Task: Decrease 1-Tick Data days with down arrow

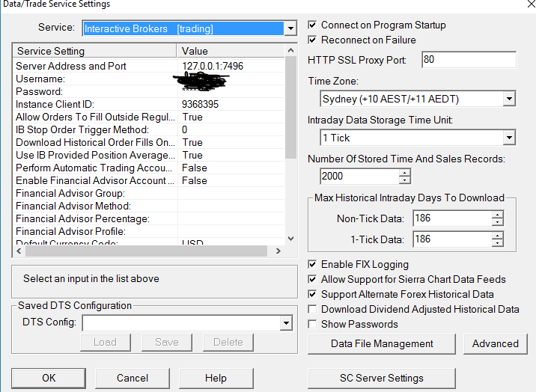Action: pyautogui.click(x=498, y=243)
